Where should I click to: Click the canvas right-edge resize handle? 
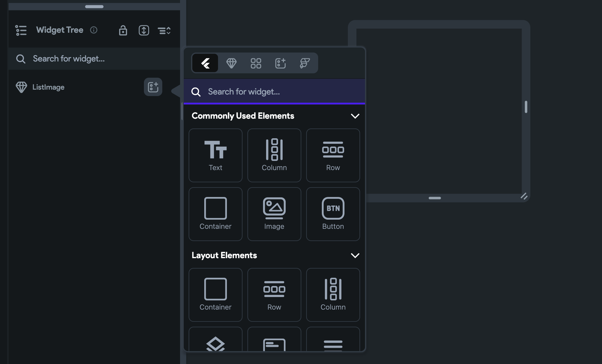(526, 107)
